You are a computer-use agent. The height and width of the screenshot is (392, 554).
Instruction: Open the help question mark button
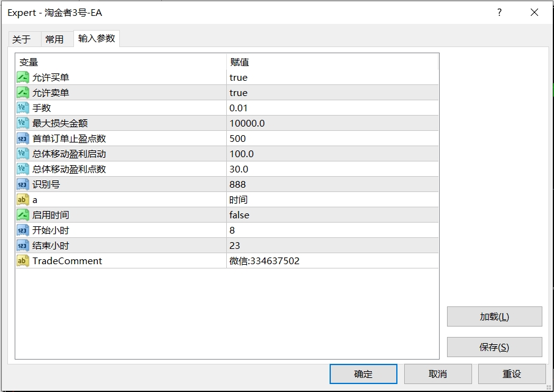click(x=500, y=12)
